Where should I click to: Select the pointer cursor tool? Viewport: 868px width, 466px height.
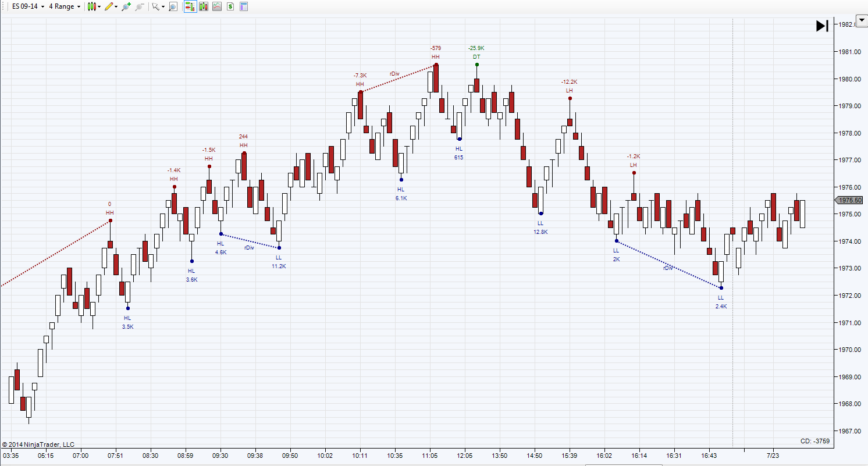155,6
